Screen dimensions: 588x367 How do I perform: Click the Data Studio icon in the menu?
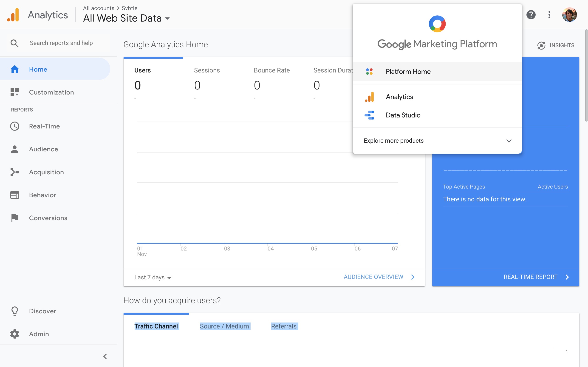tap(370, 115)
